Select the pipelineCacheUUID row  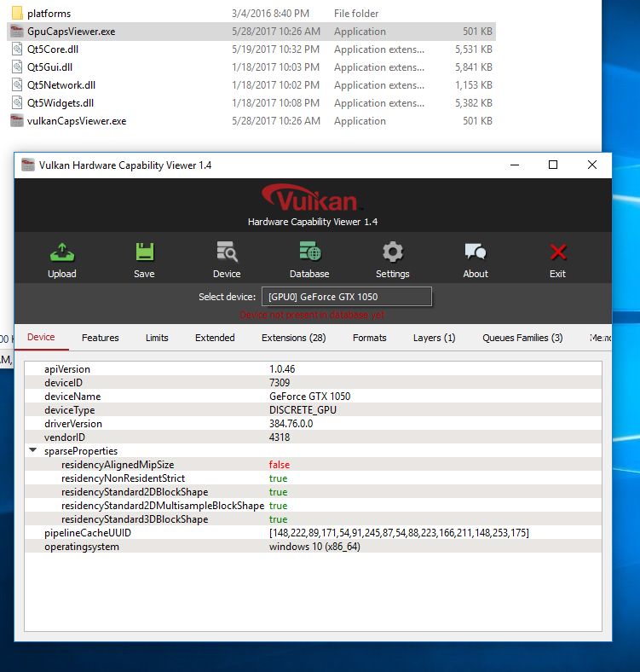313,533
